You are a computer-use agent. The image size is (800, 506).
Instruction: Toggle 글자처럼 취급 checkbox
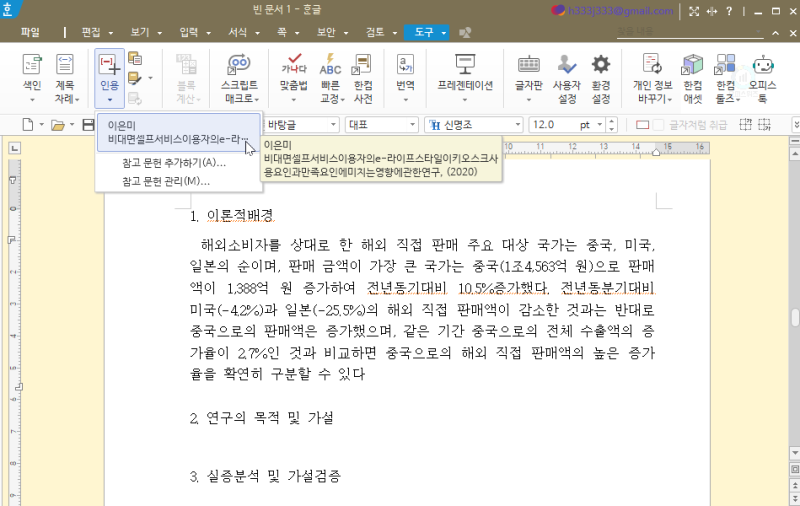[x=658, y=124]
